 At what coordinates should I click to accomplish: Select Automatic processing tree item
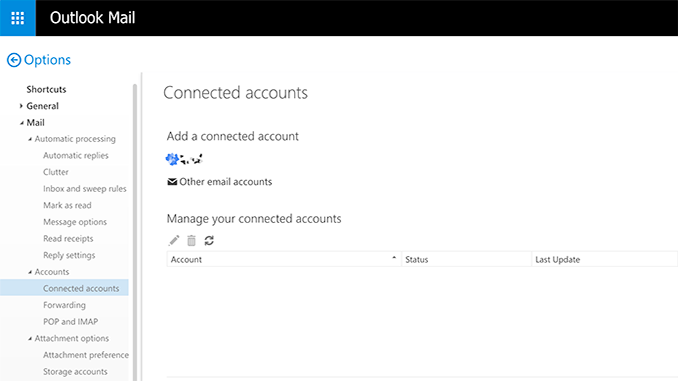pyautogui.click(x=75, y=139)
